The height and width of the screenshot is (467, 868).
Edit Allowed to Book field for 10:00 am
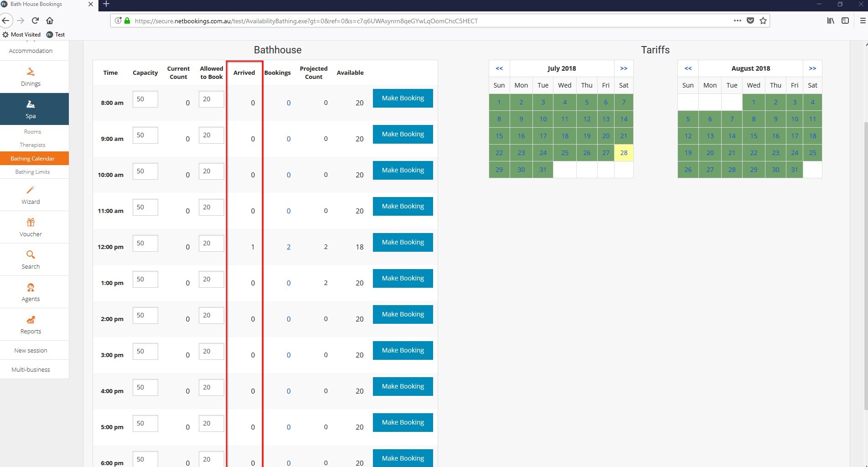point(212,171)
